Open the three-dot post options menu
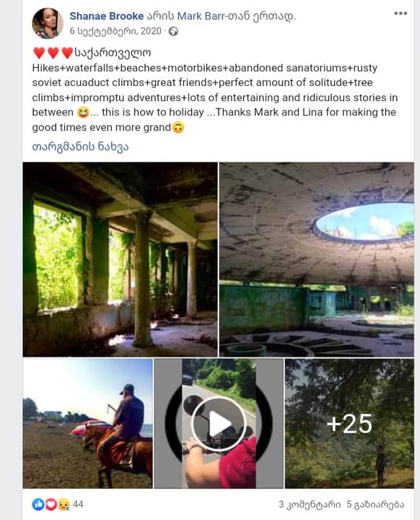Image resolution: width=420 pixels, height=520 pixels. coord(400,14)
